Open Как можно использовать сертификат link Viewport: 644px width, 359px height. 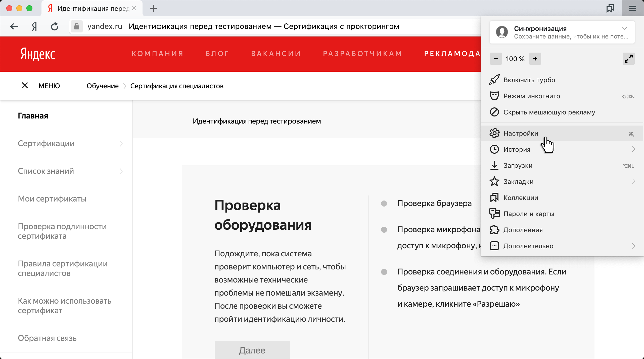65,306
